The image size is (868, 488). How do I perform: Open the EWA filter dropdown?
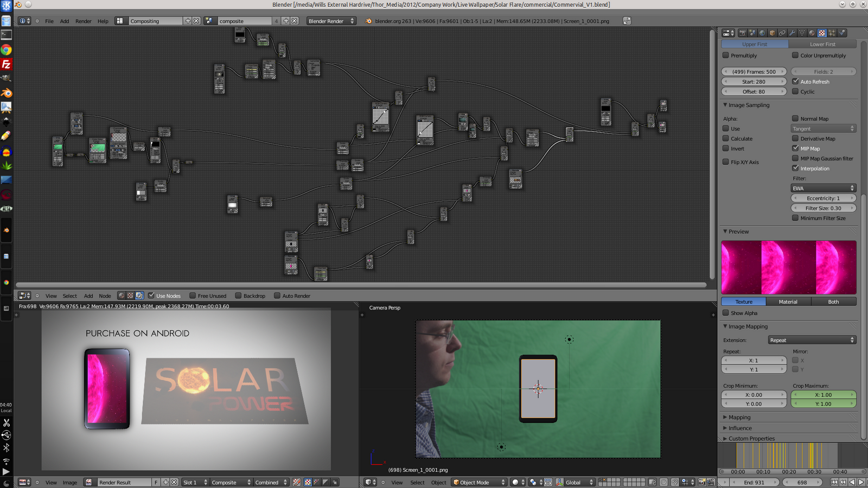823,188
